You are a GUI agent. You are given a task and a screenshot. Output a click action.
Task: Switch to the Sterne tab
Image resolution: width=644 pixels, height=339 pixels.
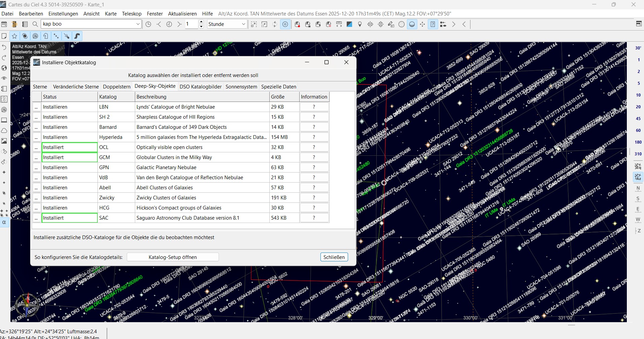coord(40,86)
